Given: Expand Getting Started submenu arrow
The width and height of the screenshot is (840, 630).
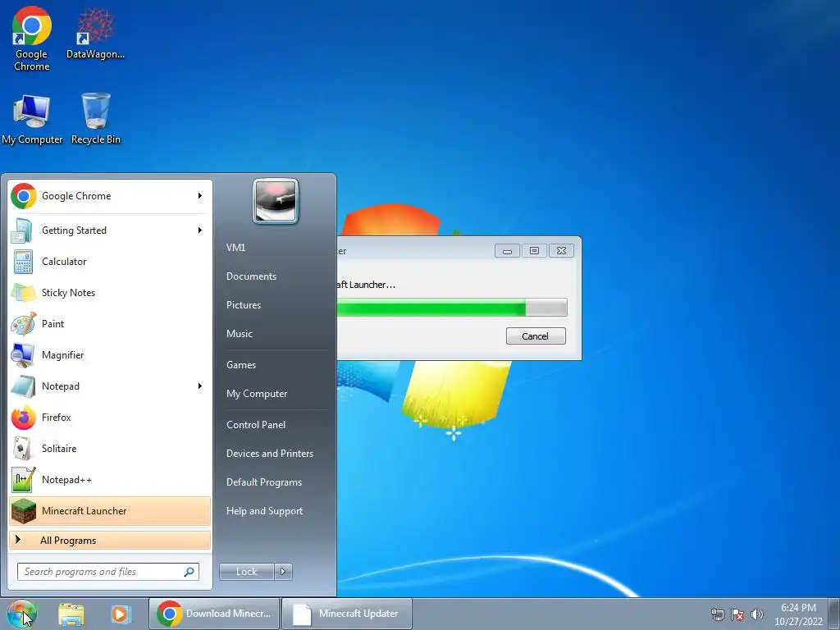Looking at the screenshot, I should point(200,231).
